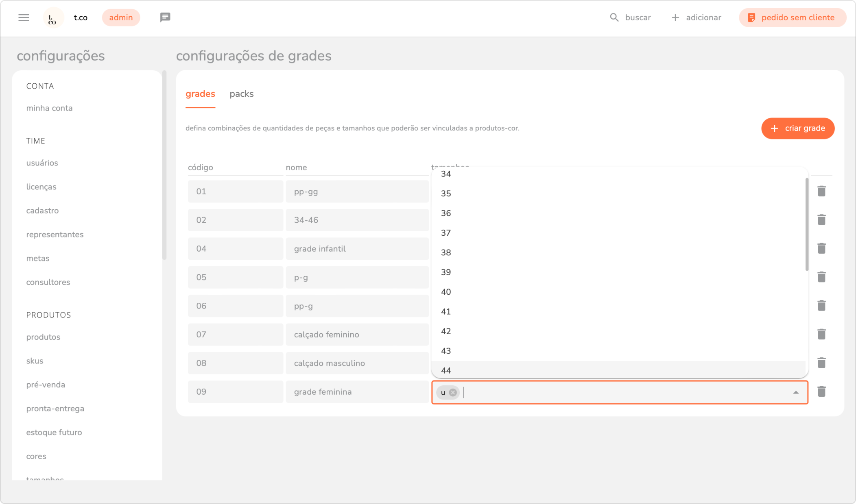This screenshot has height=504, width=856.
Task: Click the t.co logo avatar
Action: click(x=53, y=18)
